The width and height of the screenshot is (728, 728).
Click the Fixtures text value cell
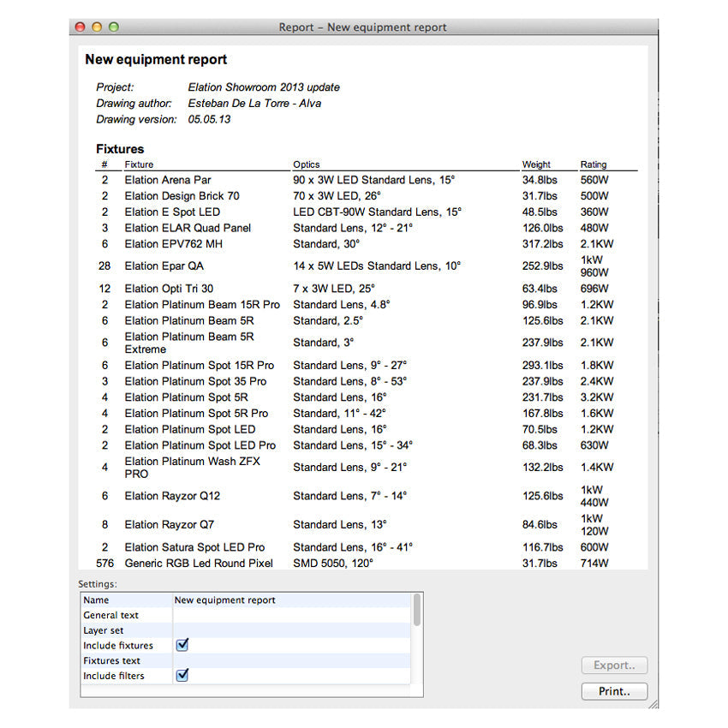[x=291, y=660]
